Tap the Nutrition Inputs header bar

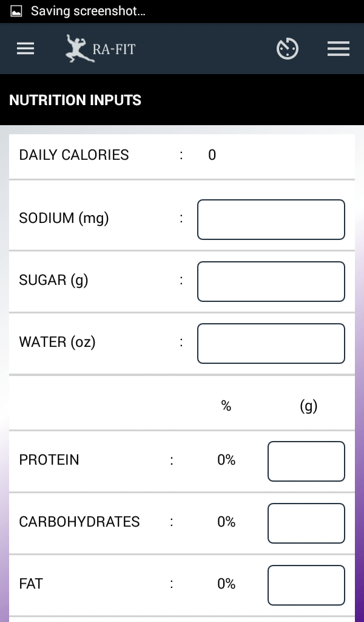coord(182,100)
